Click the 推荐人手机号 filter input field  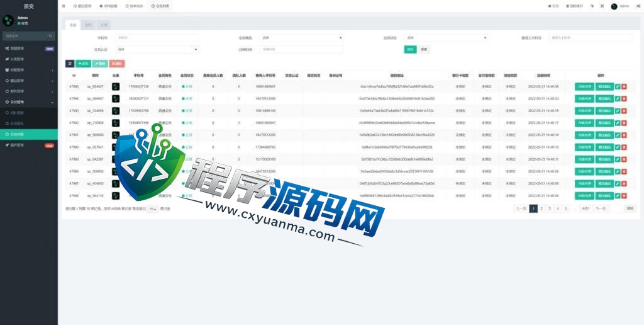[x=591, y=38]
